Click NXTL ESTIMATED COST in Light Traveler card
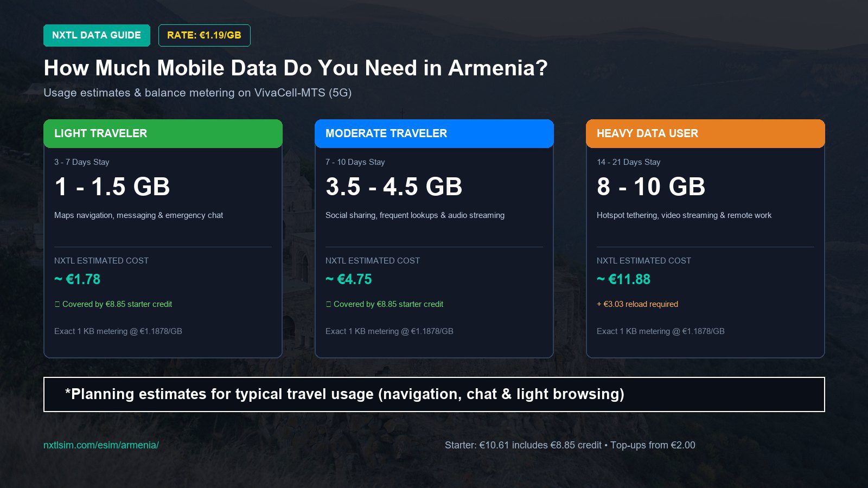The image size is (868, 488). coord(101,261)
